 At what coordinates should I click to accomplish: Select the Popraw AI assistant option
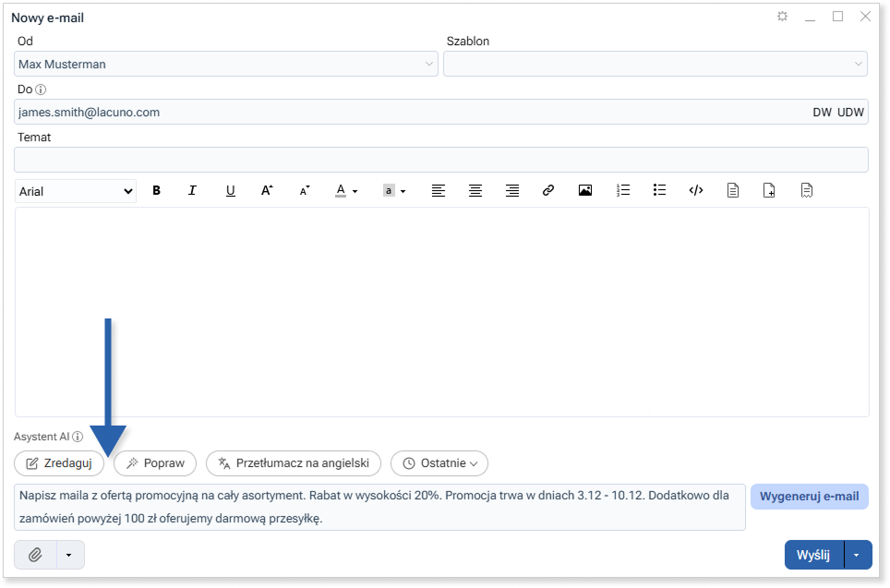(x=155, y=463)
